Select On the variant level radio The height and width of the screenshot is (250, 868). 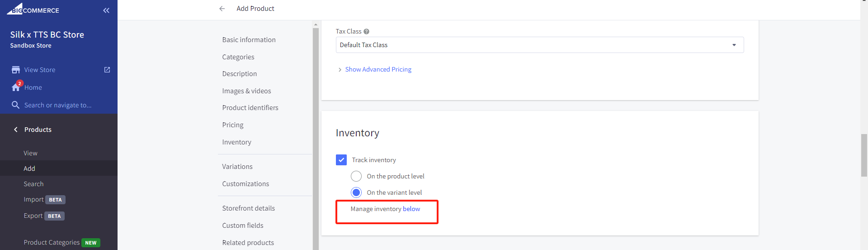click(356, 192)
